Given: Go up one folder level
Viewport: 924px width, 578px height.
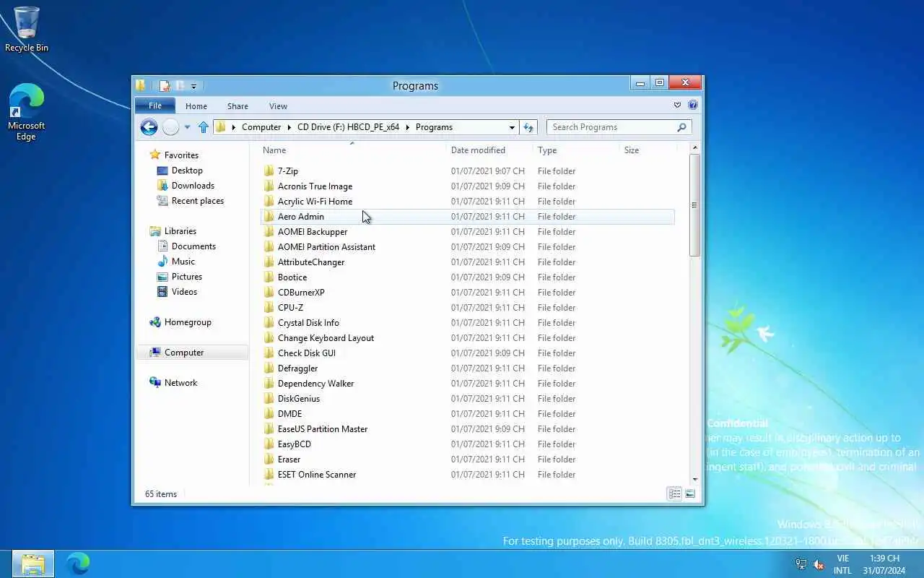Looking at the screenshot, I should click(x=204, y=127).
